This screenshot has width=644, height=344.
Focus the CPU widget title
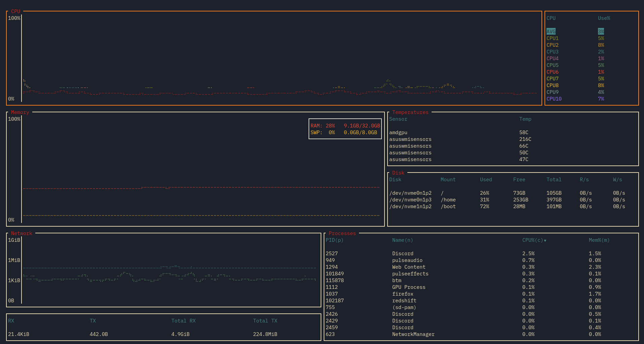pos(15,11)
